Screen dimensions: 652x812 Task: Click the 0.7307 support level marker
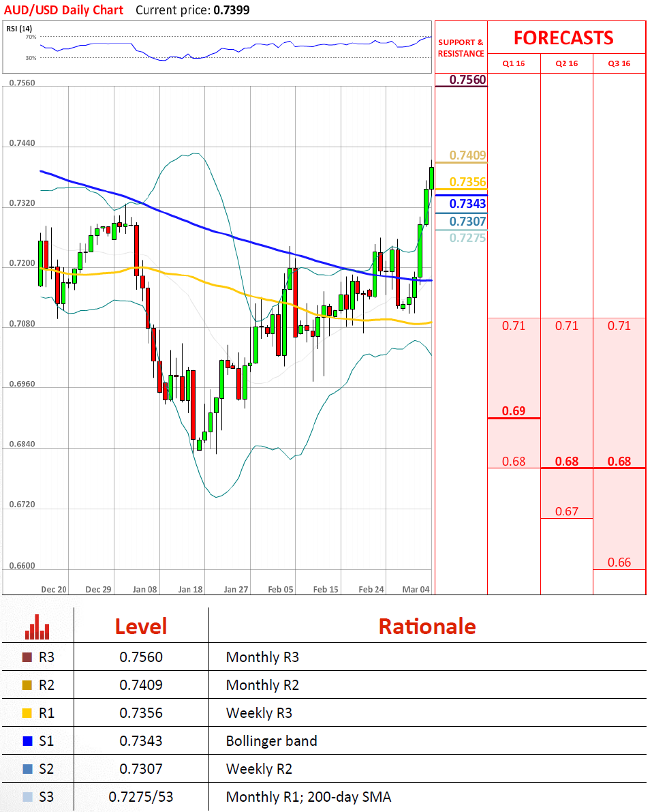coord(467,222)
